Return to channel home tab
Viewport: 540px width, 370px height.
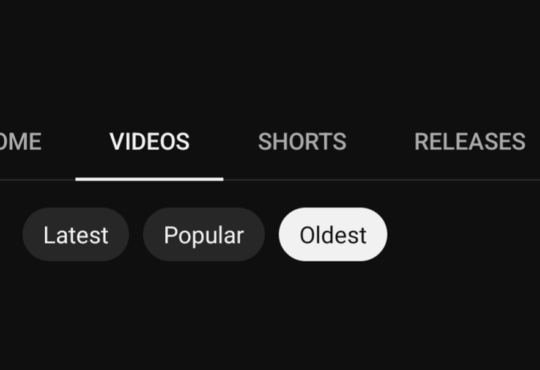tap(20, 142)
